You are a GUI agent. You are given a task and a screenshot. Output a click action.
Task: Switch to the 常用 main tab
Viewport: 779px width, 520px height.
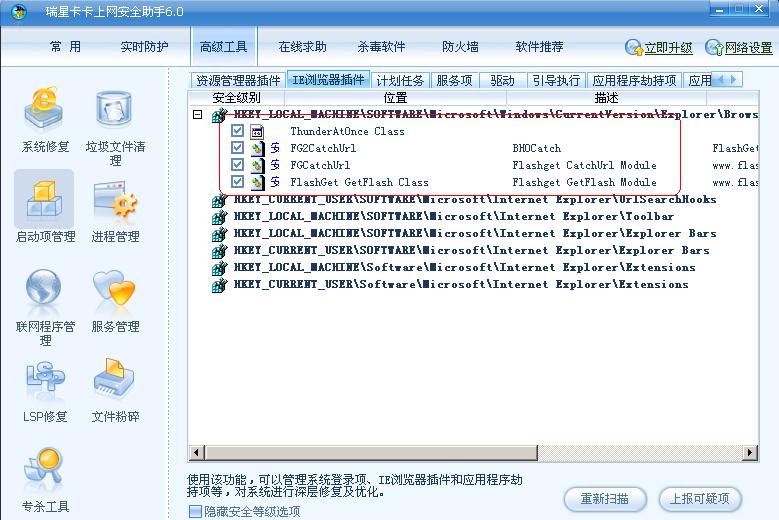point(65,47)
